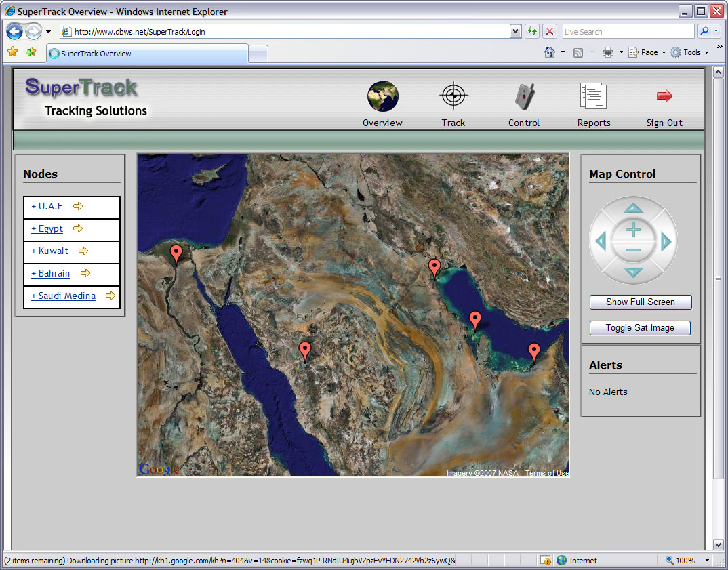
Task: Open the Overview globe icon
Action: pos(382,96)
